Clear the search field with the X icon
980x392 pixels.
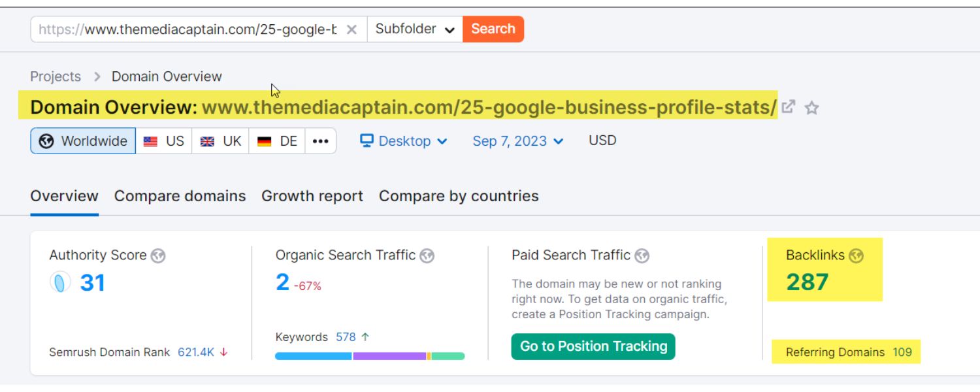[351, 29]
